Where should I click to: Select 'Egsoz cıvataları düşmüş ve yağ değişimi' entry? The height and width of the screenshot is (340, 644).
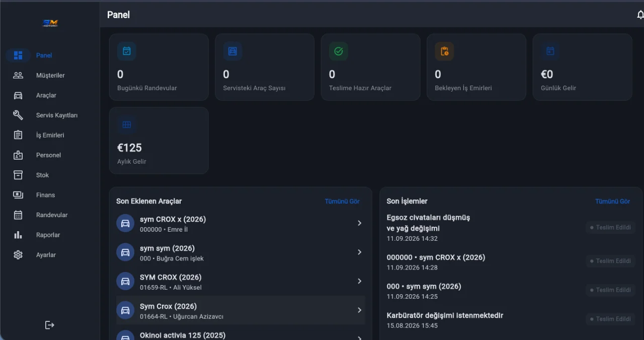(x=428, y=223)
